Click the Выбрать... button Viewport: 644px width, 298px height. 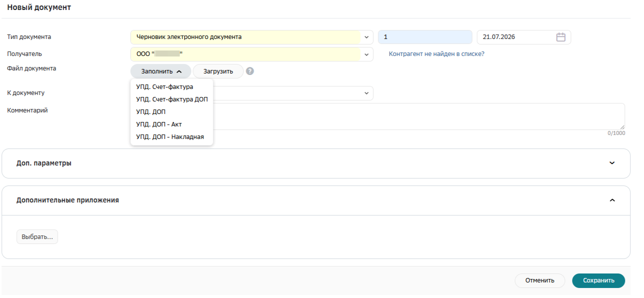coord(37,236)
